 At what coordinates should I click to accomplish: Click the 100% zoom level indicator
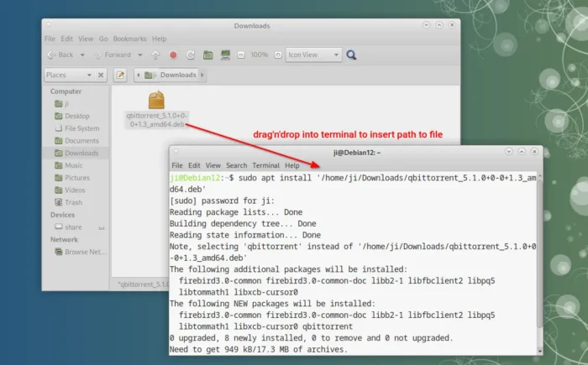coord(259,55)
